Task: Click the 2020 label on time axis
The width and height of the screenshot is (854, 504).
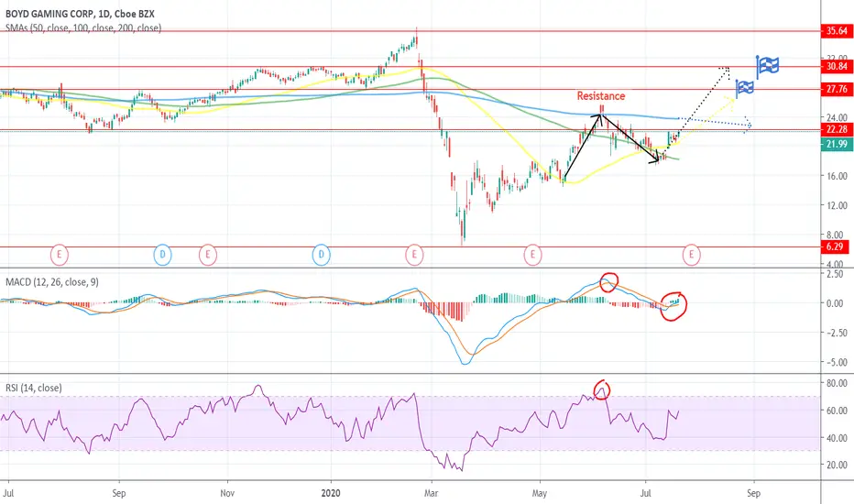Action: pyautogui.click(x=331, y=493)
